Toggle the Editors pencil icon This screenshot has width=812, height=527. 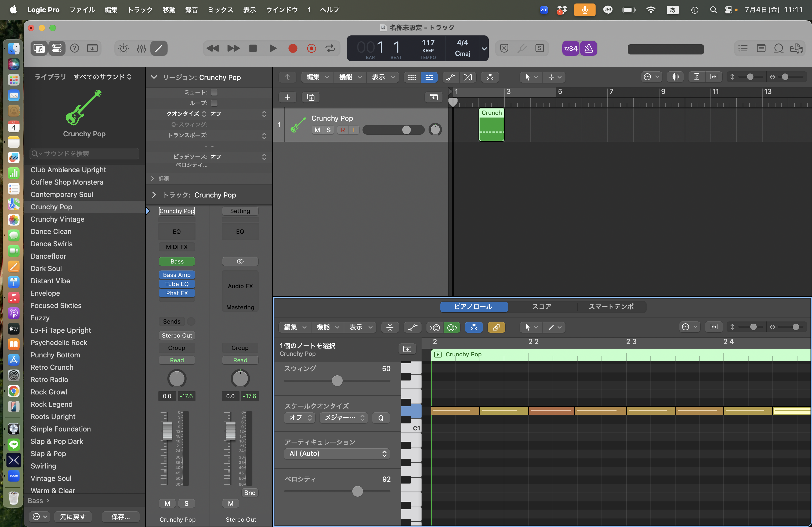click(159, 48)
